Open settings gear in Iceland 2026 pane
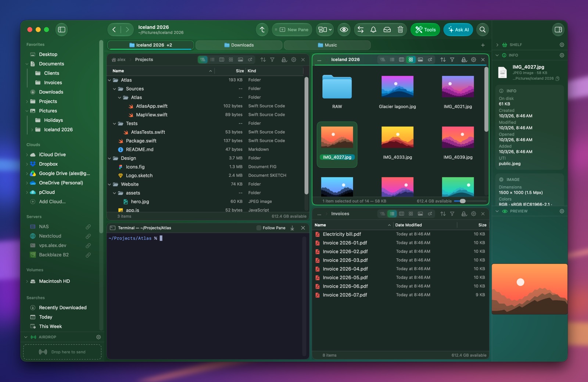Image resolution: width=588 pixels, height=382 pixels. (x=474, y=60)
